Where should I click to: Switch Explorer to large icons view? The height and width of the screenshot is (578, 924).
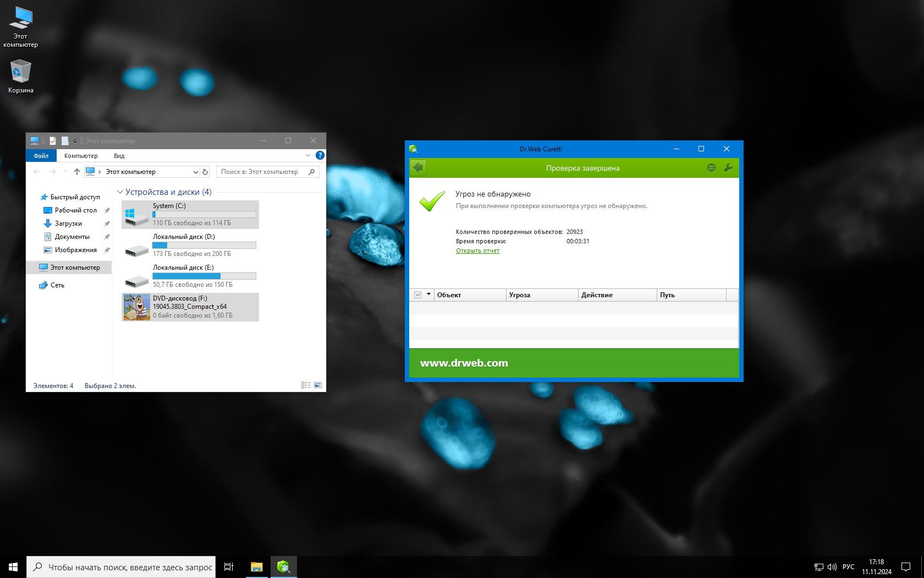point(318,385)
